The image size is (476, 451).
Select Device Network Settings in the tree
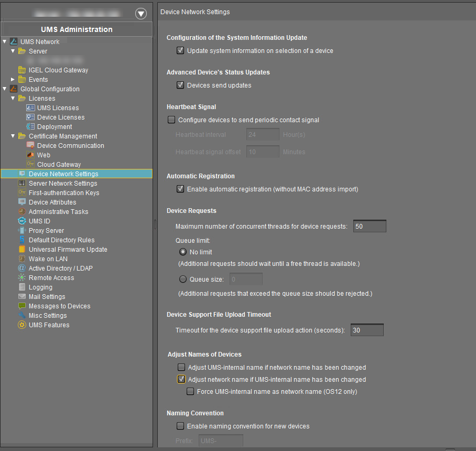[63, 174]
